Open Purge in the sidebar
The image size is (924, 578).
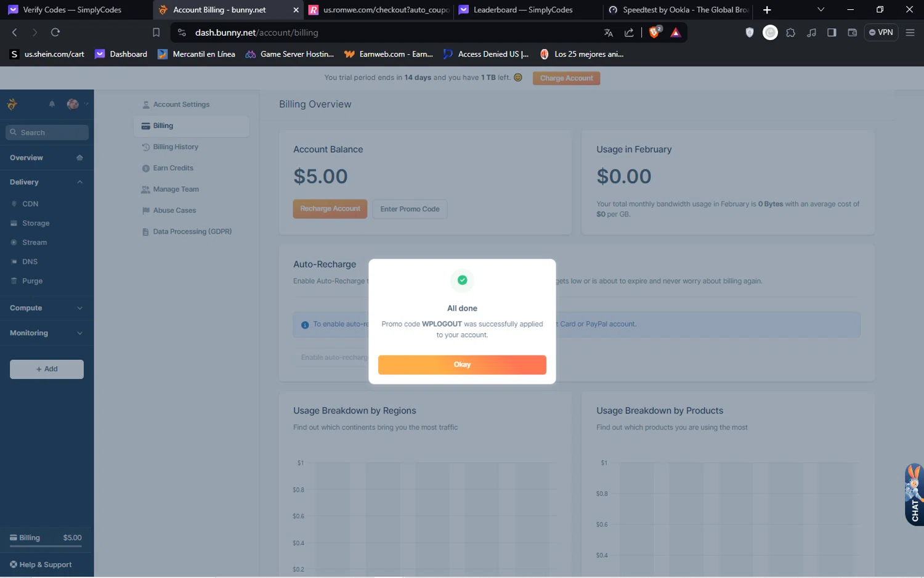coord(32,281)
